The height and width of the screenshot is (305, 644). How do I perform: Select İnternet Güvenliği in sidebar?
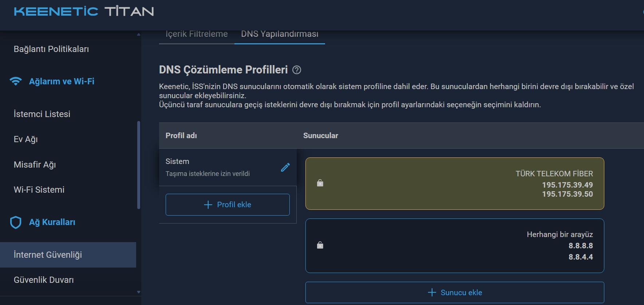pyautogui.click(x=68, y=255)
